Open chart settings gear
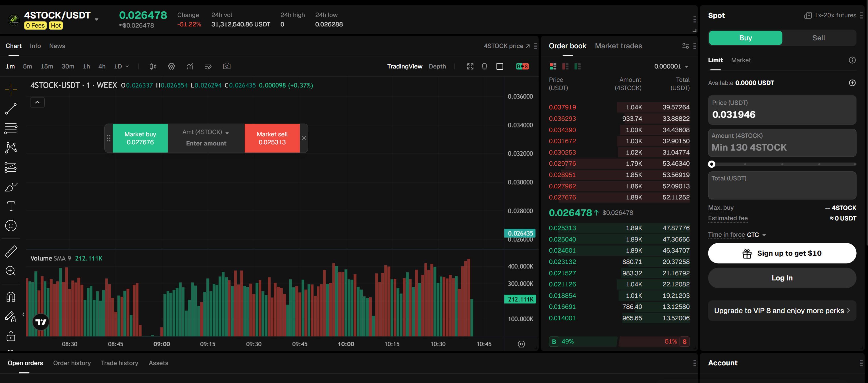This screenshot has width=868, height=383. click(x=171, y=66)
